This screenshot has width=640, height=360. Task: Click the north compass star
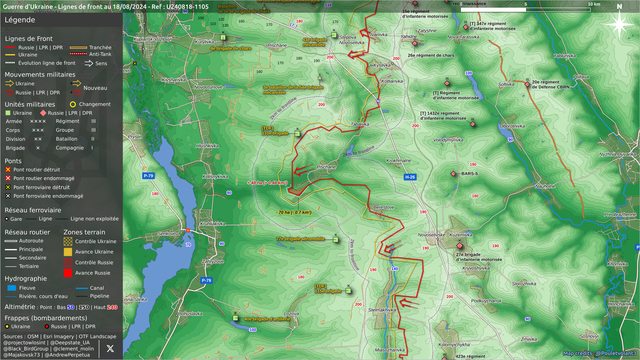tap(619, 23)
